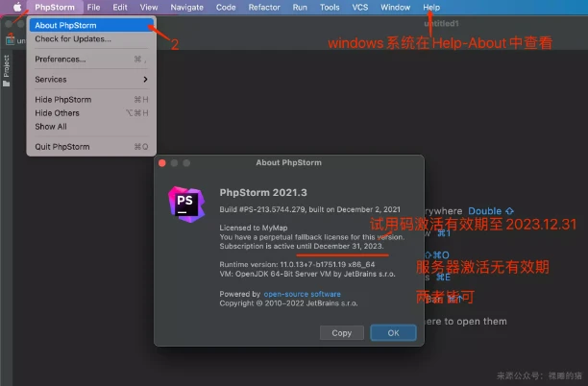Open the File menu
This screenshot has height=386, width=588.
[x=93, y=7]
